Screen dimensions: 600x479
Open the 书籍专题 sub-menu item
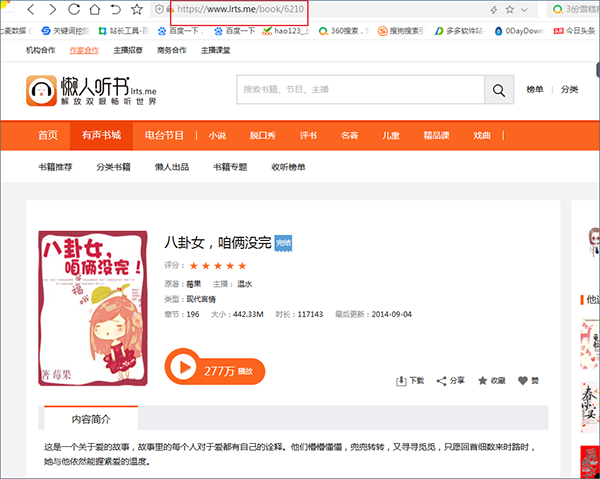click(x=230, y=167)
